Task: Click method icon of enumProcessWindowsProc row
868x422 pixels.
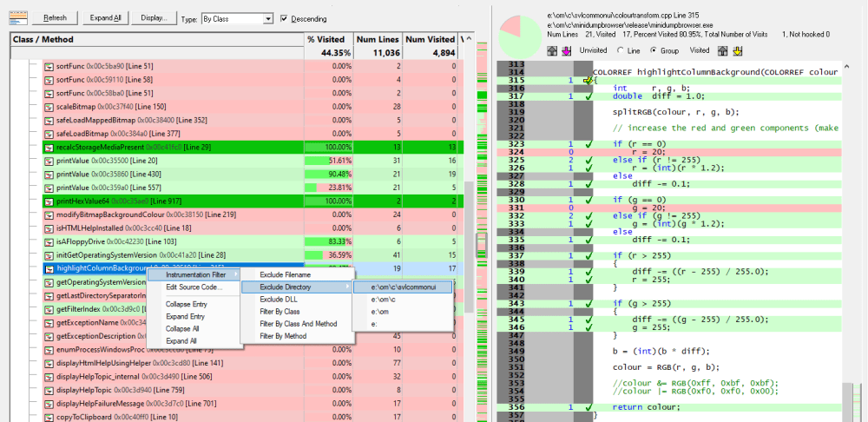Action: pos(49,350)
